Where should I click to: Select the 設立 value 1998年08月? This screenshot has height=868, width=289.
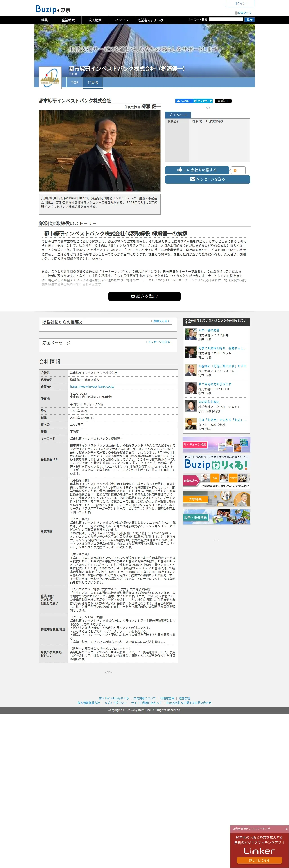[78, 411]
